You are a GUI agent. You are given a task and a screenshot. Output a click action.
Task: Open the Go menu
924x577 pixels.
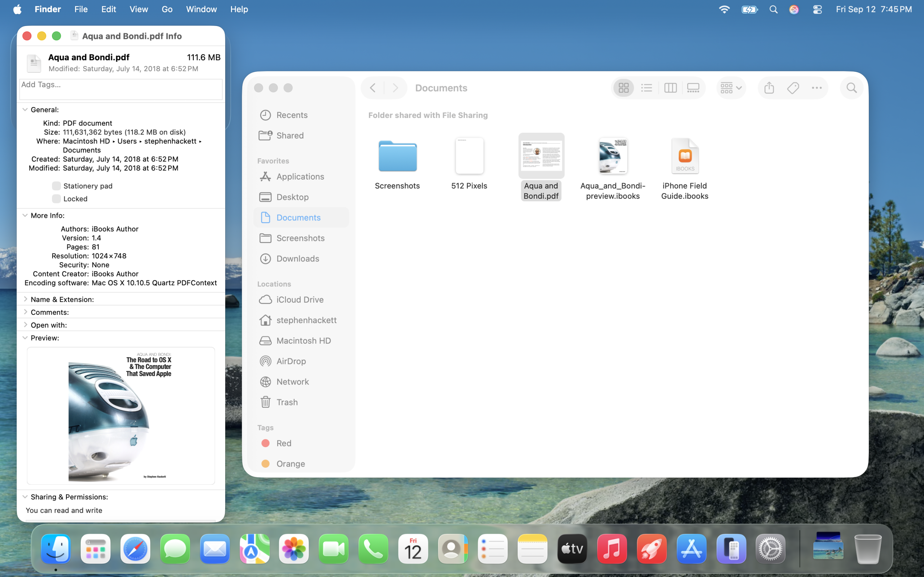pos(167,9)
